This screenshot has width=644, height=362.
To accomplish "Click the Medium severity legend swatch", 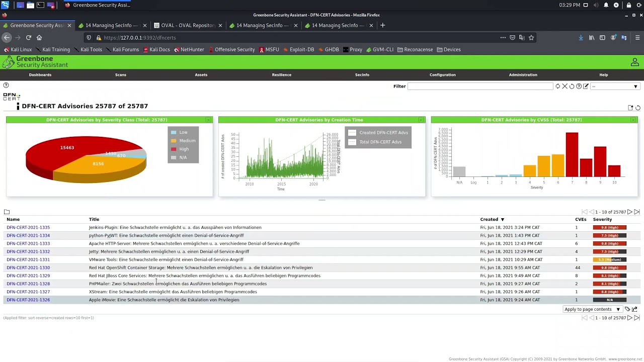I will (x=174, y=141).
